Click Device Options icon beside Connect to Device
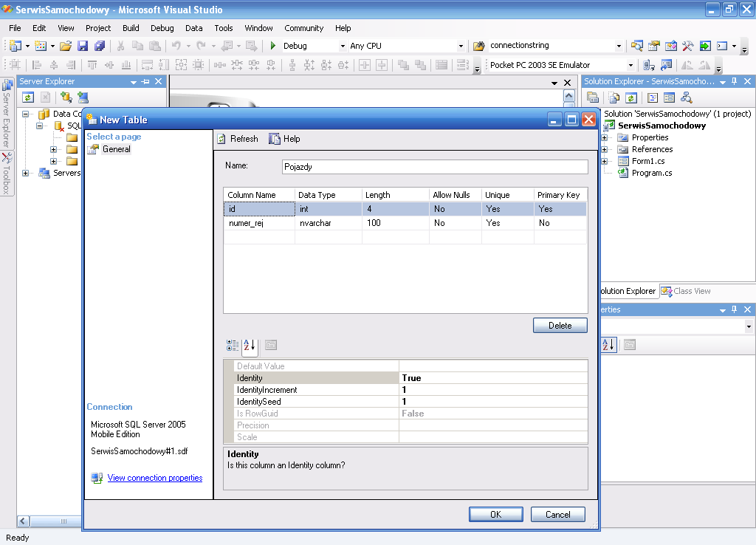This screenshot has width=756, height=545. (x=667, y=65)
